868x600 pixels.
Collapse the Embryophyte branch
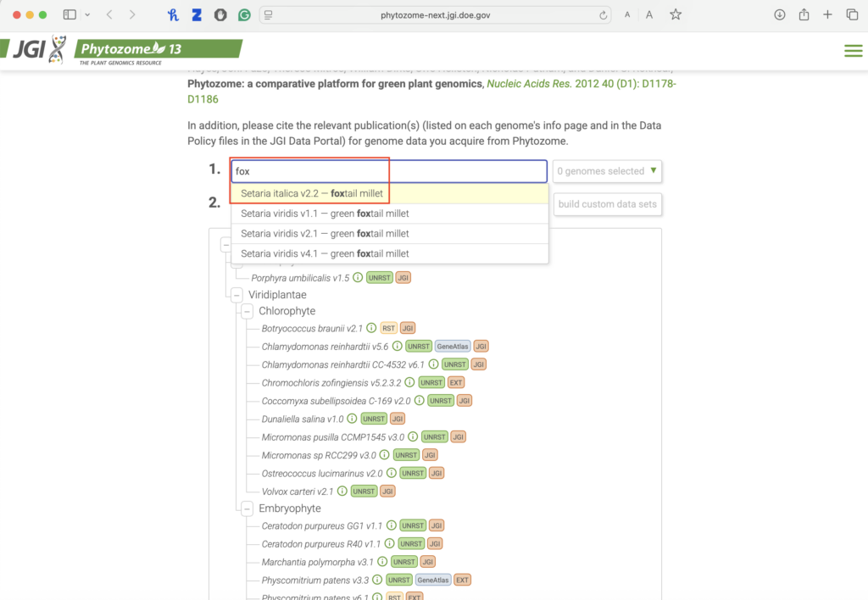click(247, 508)
